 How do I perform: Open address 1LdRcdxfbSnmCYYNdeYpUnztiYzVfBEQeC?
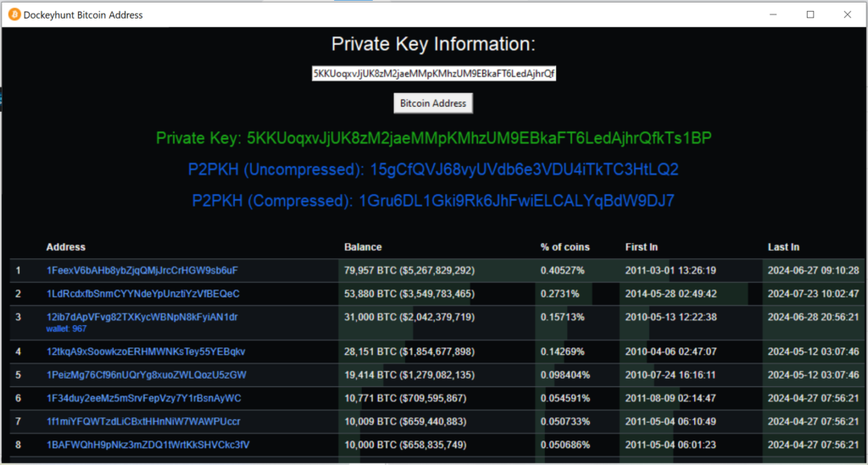point(142,294)
